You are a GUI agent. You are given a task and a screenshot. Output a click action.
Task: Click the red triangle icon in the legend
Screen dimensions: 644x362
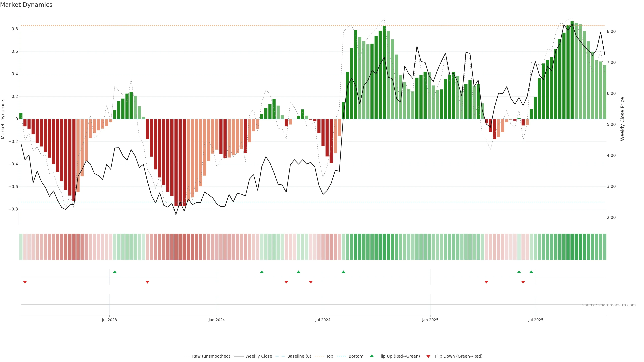[428, 356]
